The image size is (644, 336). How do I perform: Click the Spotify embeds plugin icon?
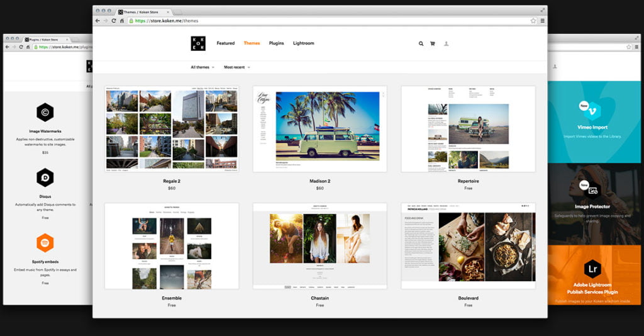[45, 243]
